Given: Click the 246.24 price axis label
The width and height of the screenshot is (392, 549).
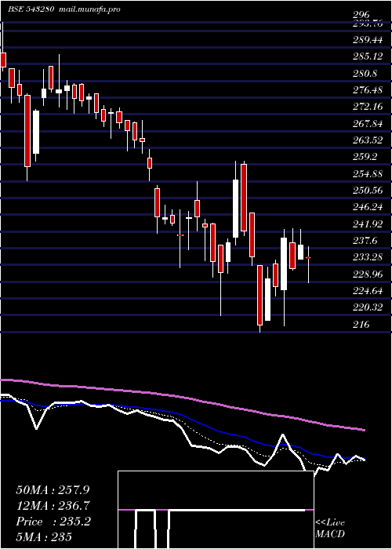Looking at the screenshot, I should tap(368, 207).
